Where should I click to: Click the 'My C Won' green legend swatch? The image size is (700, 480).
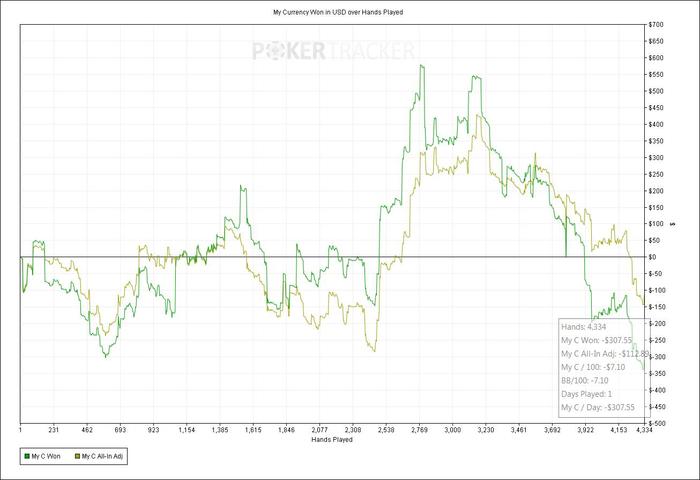click(26, 456)
